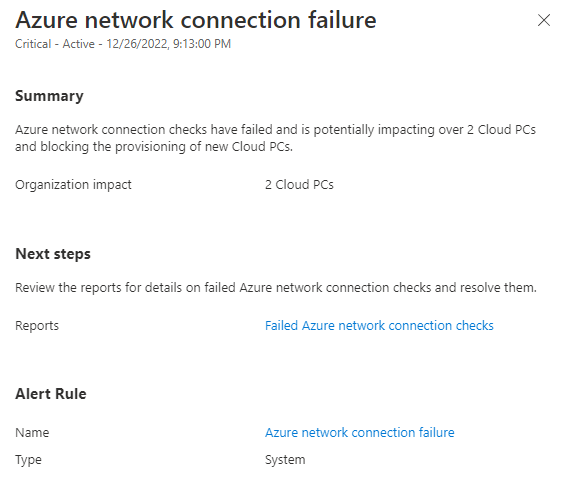This screenshot has width=571, height=494.
Task: Click the Type field label
Action: point(28,460)
